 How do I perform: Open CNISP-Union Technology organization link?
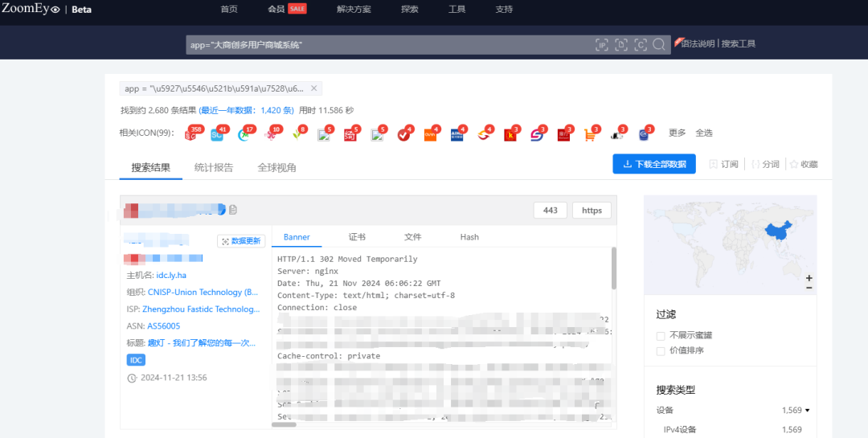tap(203, 293)
